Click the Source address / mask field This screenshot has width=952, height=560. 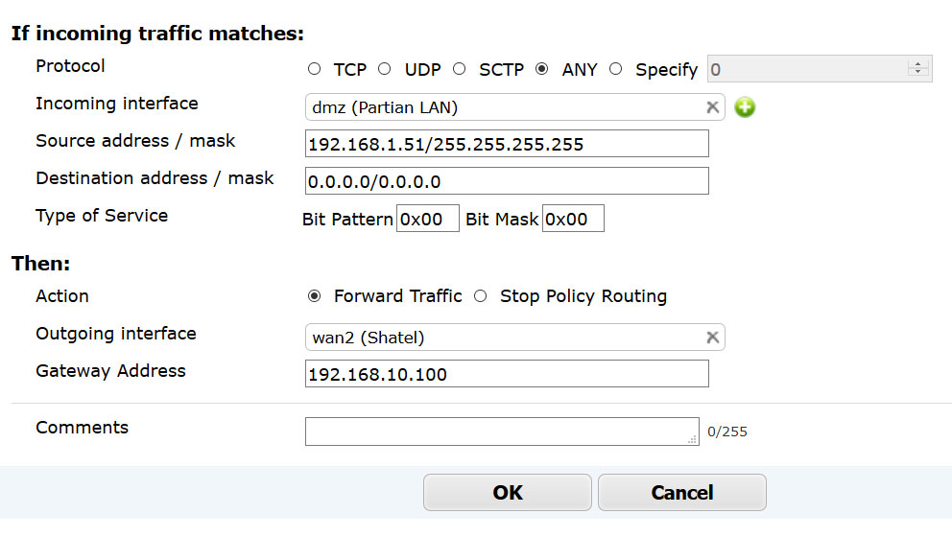pos(507,144)
